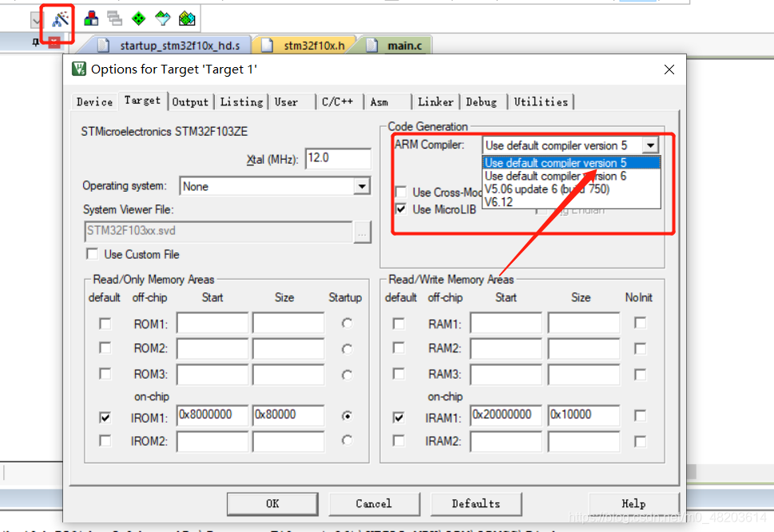Image resolution: width=774 pixels, height=532 pixels.
Task: Open the Output tab
Action: click(x=191, y=101)
